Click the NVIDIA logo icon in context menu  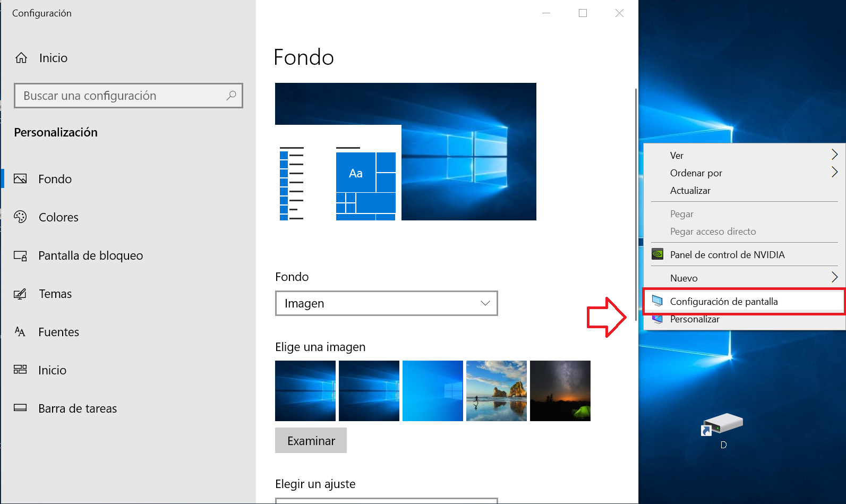point(657,254)
